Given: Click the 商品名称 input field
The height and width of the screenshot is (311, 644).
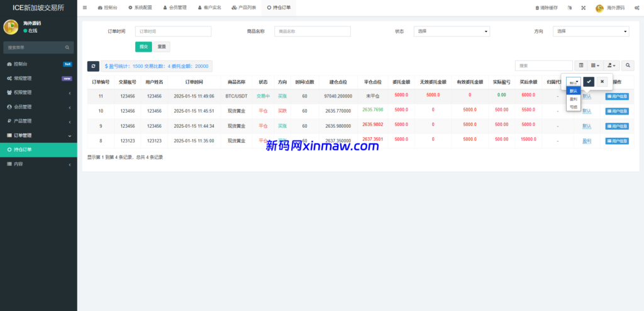Looking at the screenshot, I should [312, 31].
